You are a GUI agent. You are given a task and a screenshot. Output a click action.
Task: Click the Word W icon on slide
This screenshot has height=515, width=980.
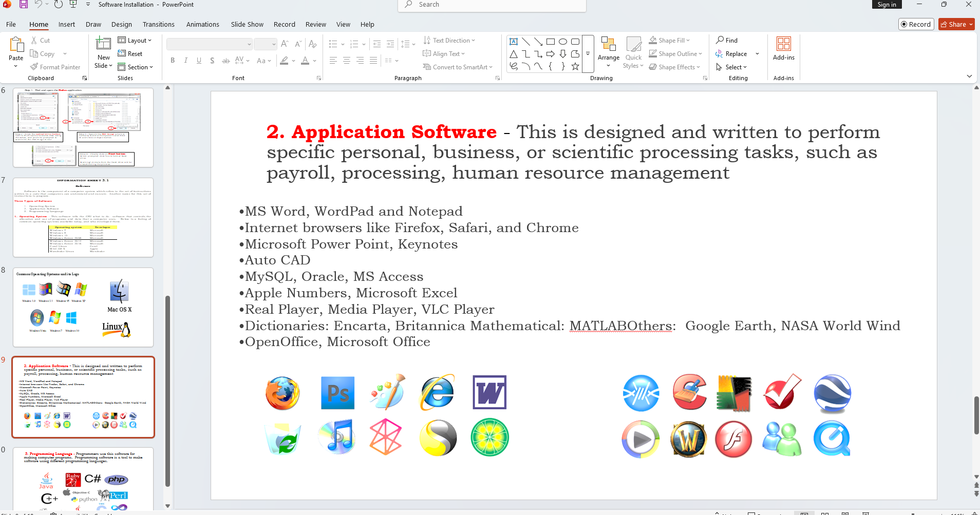[x=489, y=392]
